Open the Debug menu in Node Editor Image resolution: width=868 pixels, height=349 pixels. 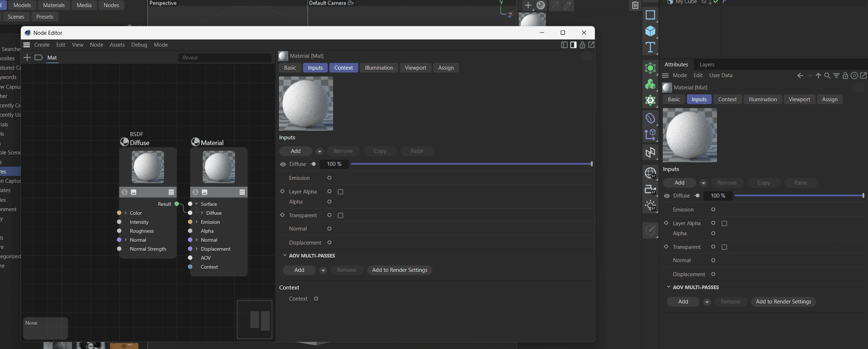pyautogui.click(x=139, y=45)
